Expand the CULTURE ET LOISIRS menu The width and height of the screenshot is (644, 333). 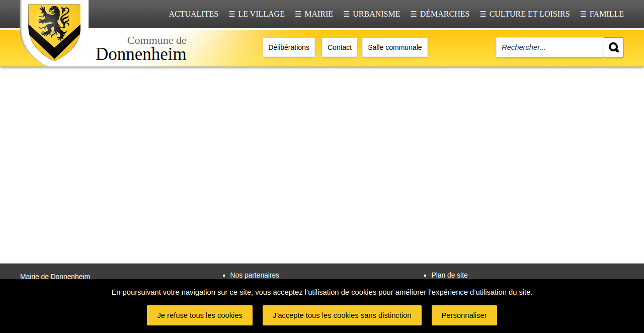pos(525,14)
